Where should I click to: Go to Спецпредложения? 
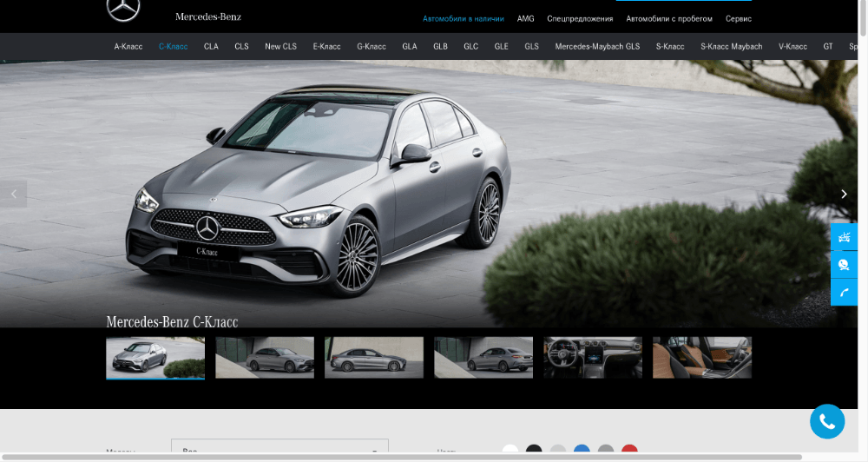coord(580,18)
